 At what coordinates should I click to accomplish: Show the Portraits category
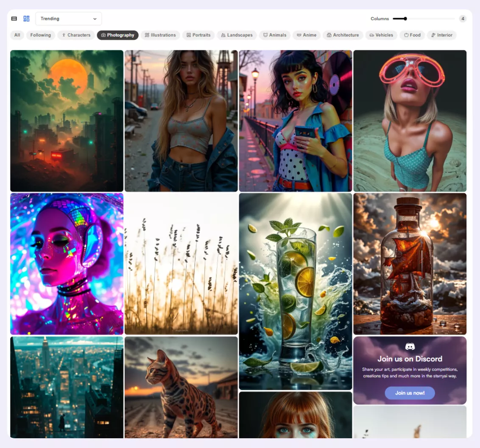[x=199, y=35]
